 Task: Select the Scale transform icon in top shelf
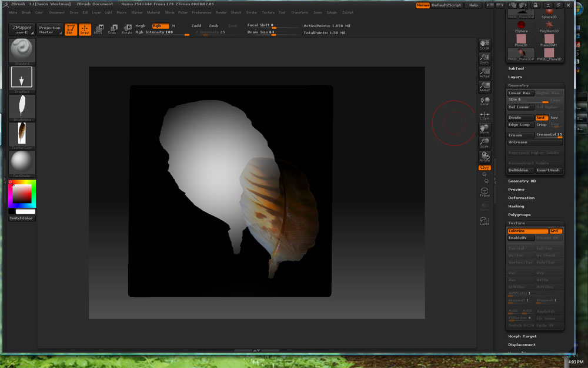tap(112, 29)
